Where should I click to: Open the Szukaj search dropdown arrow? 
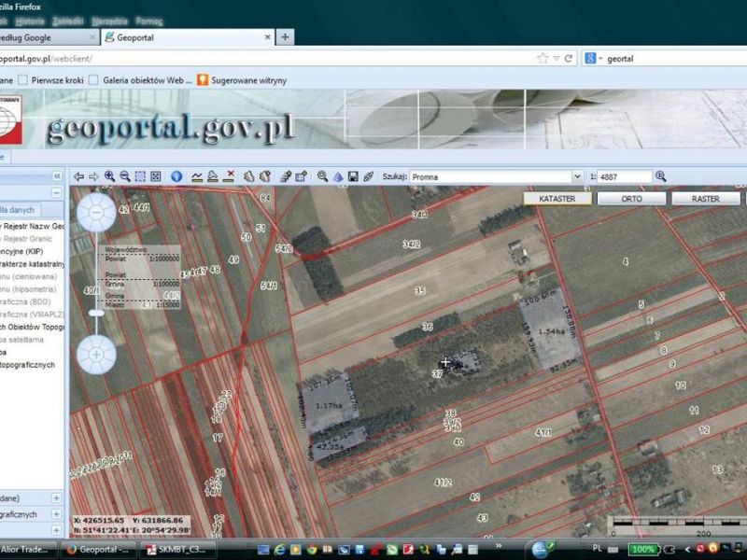pos(577,176)
